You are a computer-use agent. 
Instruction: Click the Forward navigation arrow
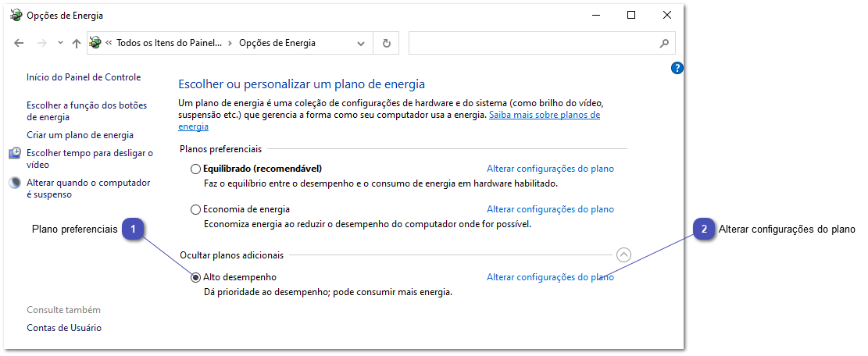tap(42, 43)
